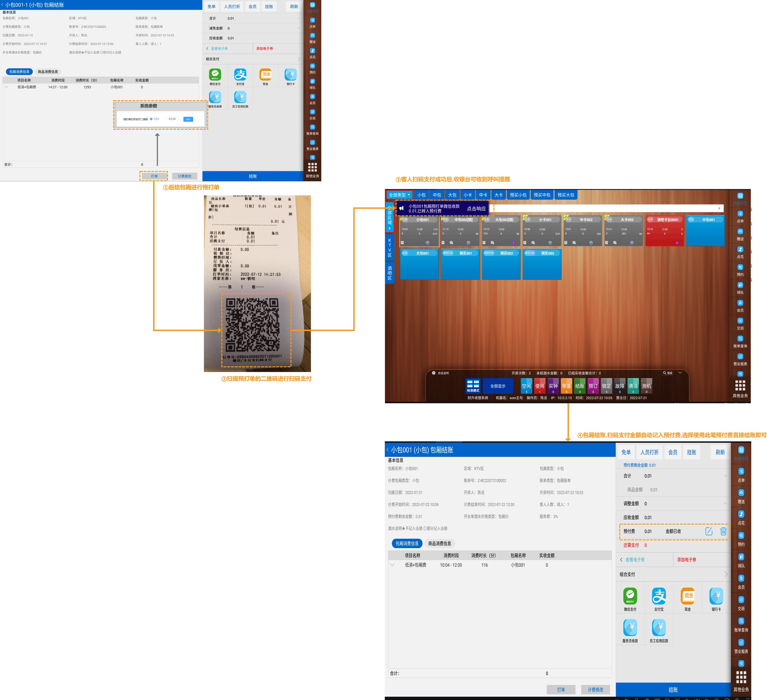Image resolution: width=767 pixels, height=700 pixels.
Task: Open 预约 in the room status window sidebar
Action: click(740, 270)
